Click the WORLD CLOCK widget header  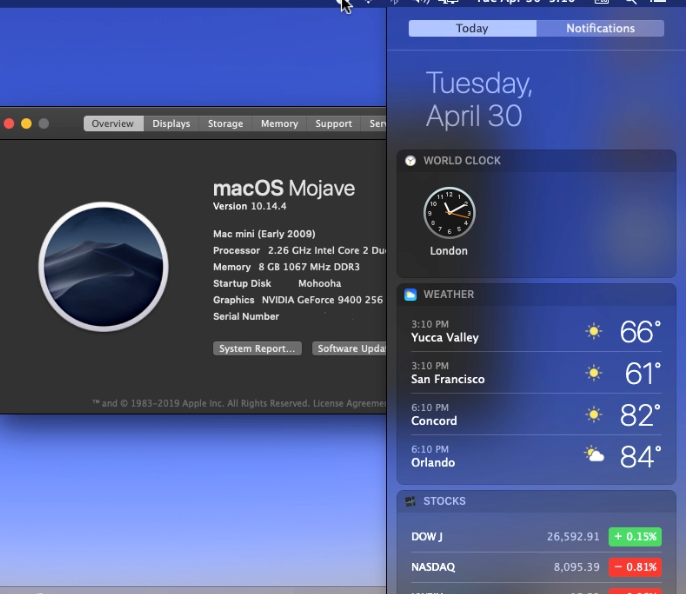[536, 161]
